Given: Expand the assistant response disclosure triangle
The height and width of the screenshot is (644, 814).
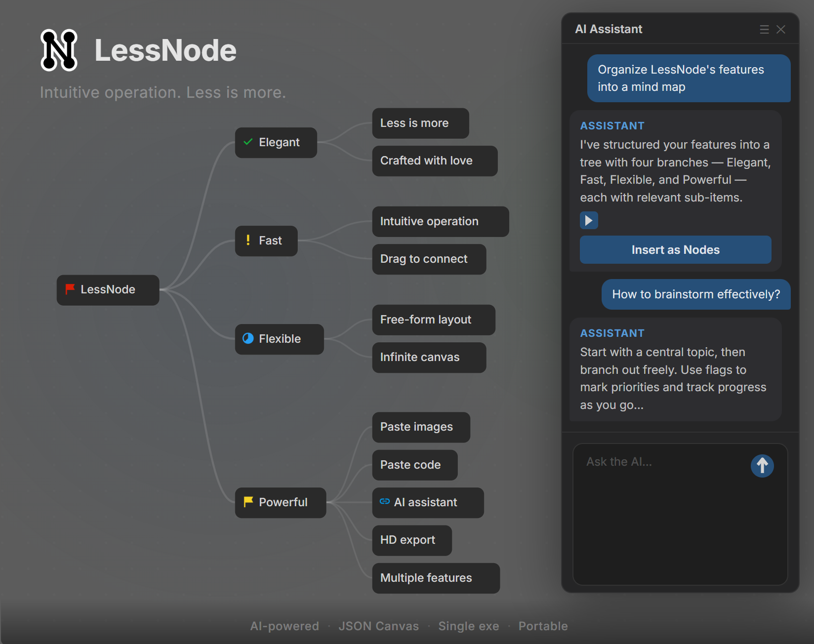Looking at the screenshot, I should 589,220.
